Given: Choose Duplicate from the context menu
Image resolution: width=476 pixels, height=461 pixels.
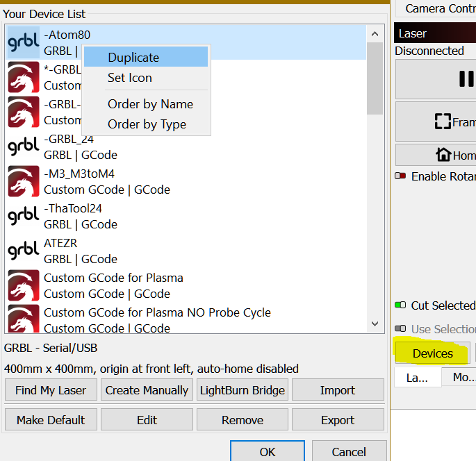Looking at the screenshot, I should (x=133, y=58).
